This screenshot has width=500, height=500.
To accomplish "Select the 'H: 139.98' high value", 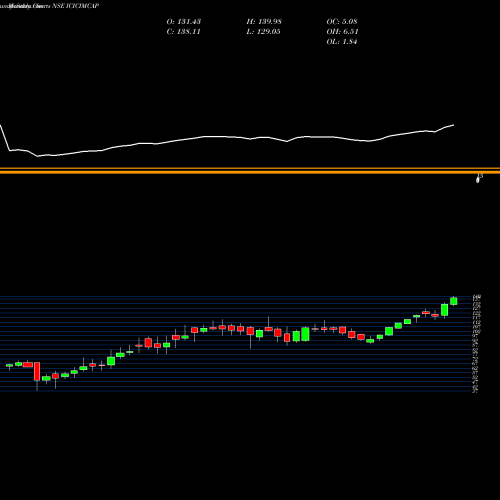I will 264,22.
